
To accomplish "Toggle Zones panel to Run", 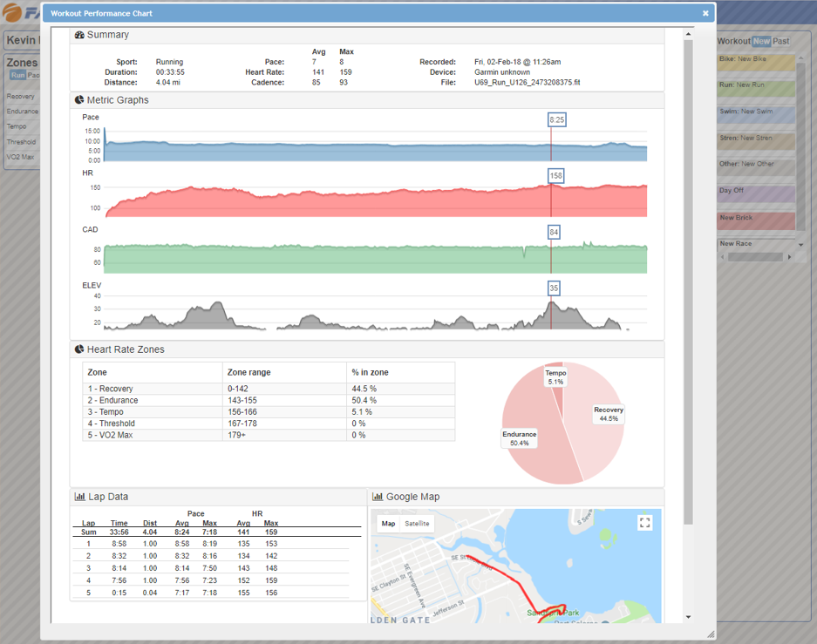I will 17,76.
